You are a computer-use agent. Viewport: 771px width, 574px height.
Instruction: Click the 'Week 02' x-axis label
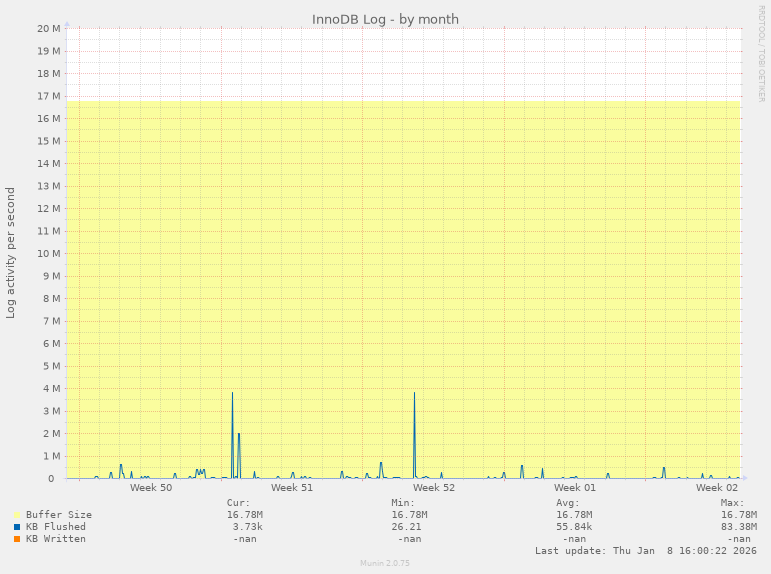point(716,487)
